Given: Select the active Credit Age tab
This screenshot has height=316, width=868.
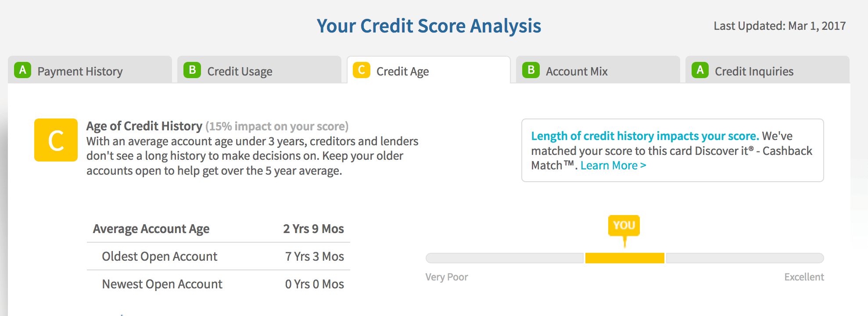Looking at the screenshot, I should (402, 71).
